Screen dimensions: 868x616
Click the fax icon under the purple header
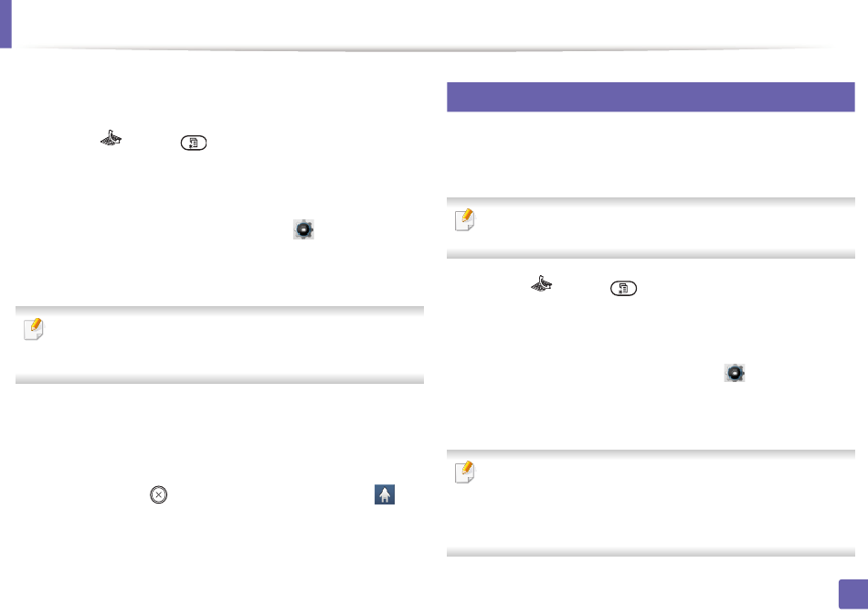click(x=542, y=283)
